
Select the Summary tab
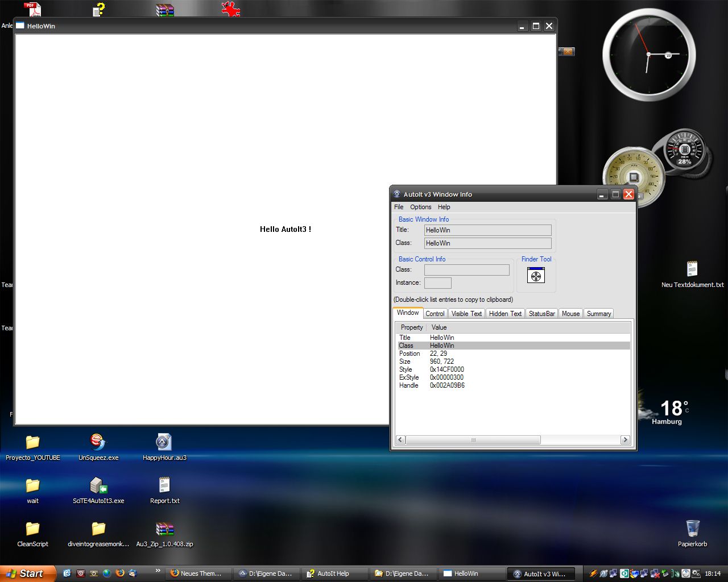(x=599, y=314)
